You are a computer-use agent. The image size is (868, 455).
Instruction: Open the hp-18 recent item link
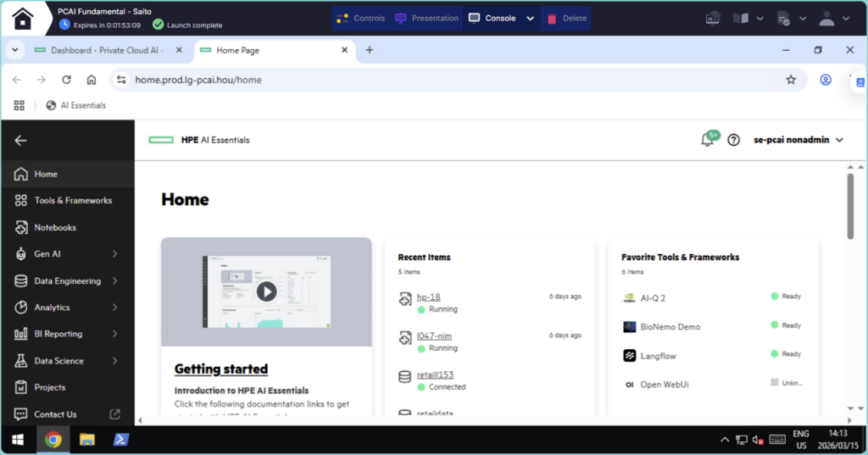pyautogui.click(x=428, y=297)
